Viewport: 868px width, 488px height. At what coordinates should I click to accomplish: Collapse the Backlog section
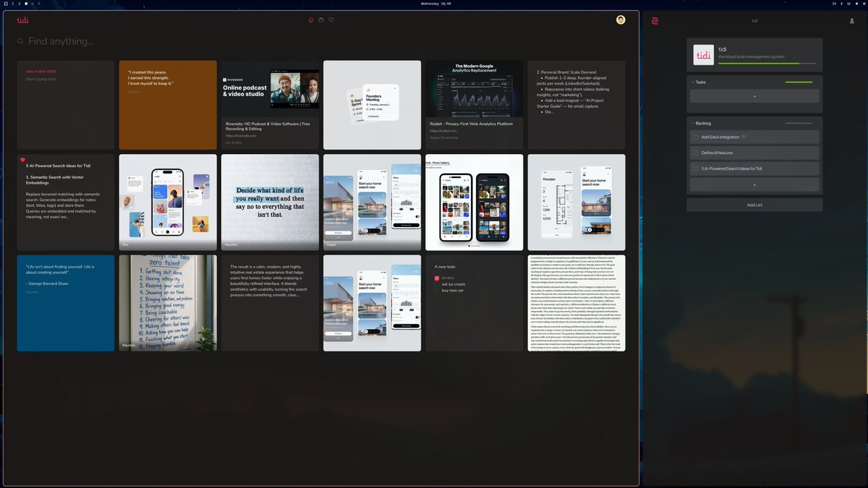692,123
